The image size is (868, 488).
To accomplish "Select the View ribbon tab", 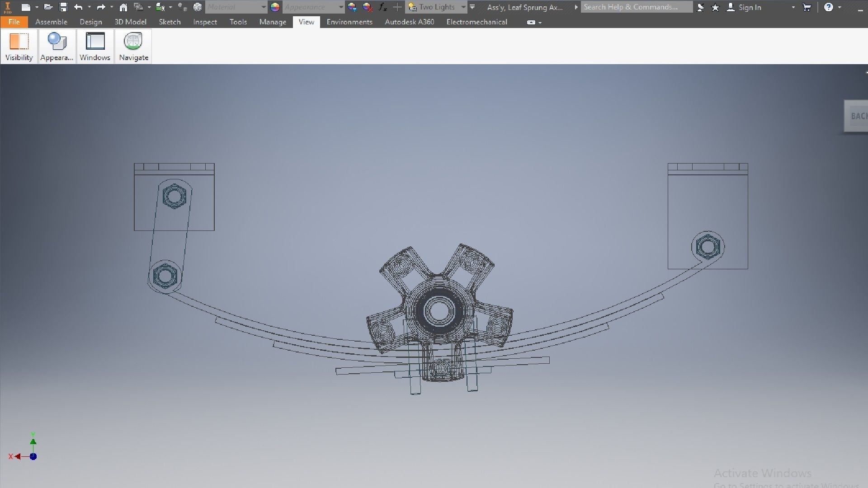I will pos(306,22).
